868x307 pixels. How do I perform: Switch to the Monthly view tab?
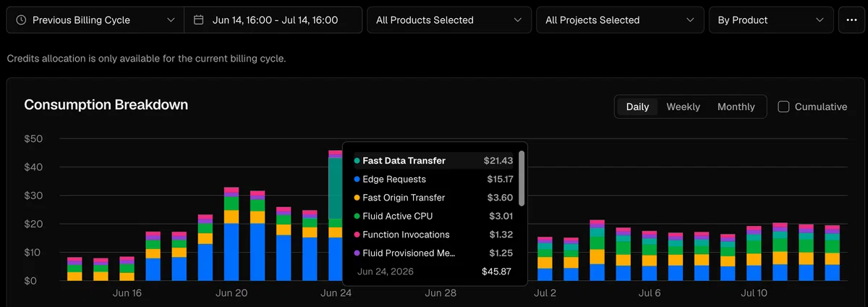tap(736, 106)
